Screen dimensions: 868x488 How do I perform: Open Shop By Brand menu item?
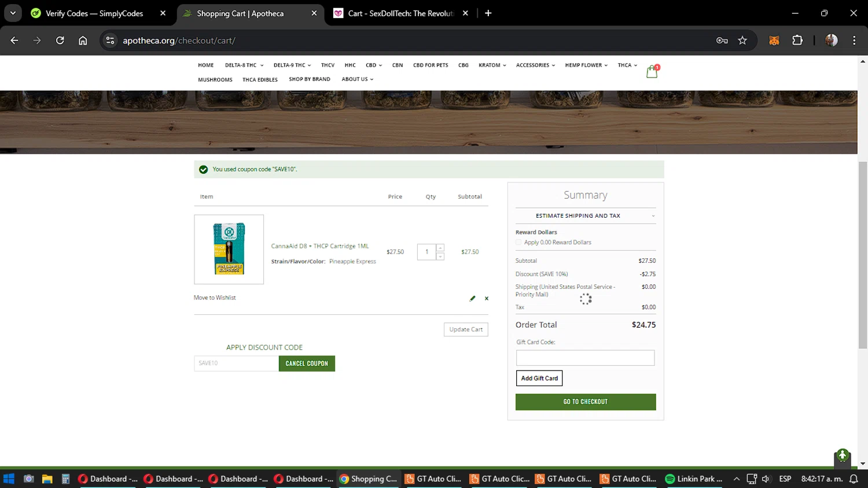coord(310,79)
